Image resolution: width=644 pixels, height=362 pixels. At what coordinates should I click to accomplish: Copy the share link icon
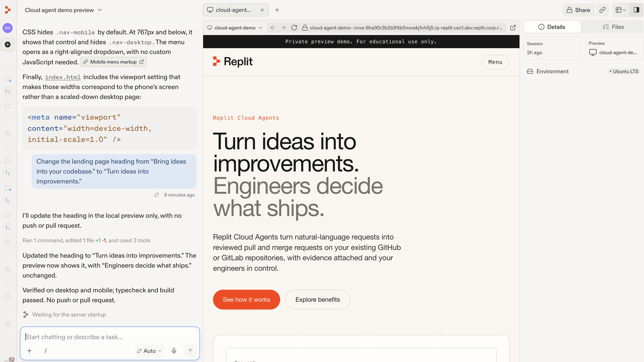click(x=602, y=10)
